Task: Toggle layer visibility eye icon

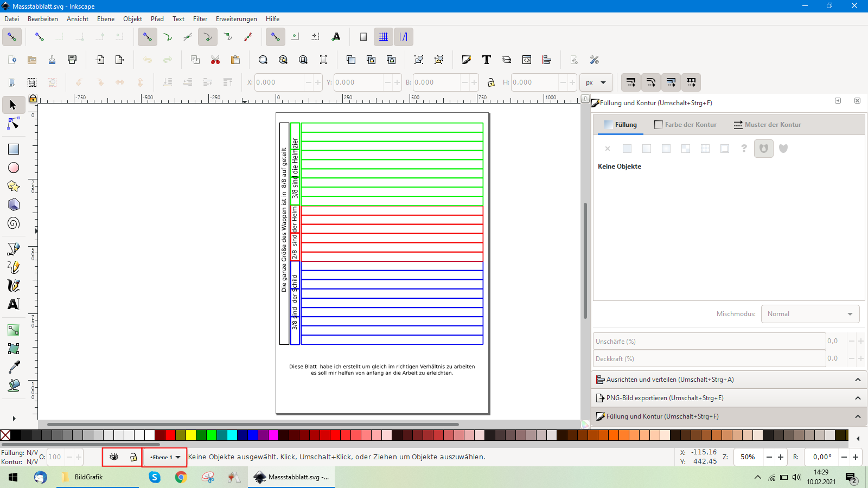Action: point(114,457)
